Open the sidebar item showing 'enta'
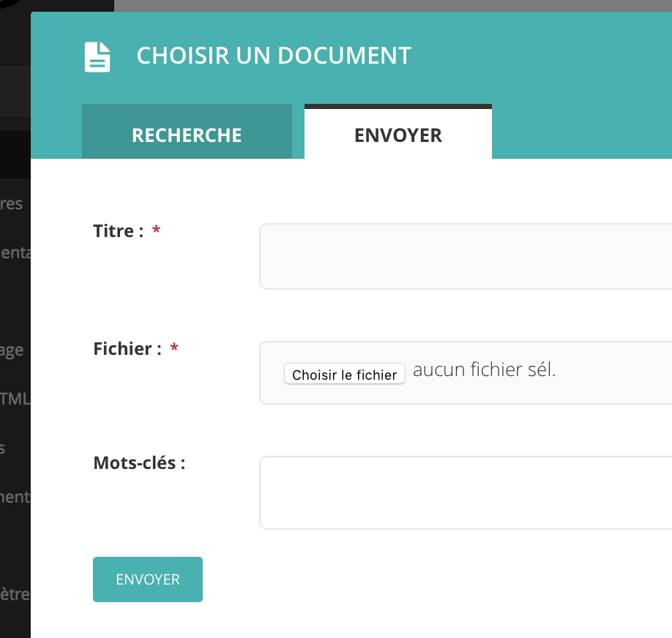 tap(15, 252)
